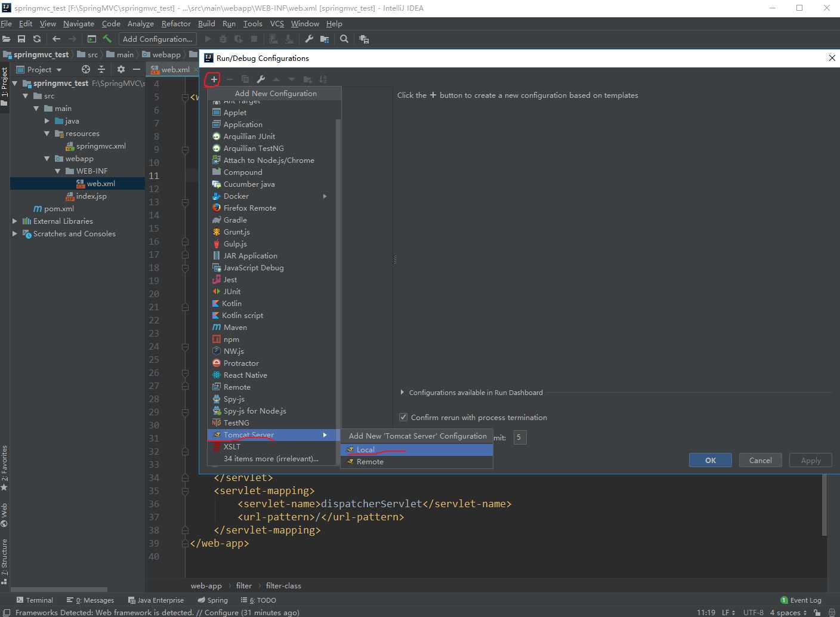The height and width of the screenshot is (617, 840).
Task: Select Arquillian JUnit configuration type
Action: pyautogui.click(x=271, y=137)
